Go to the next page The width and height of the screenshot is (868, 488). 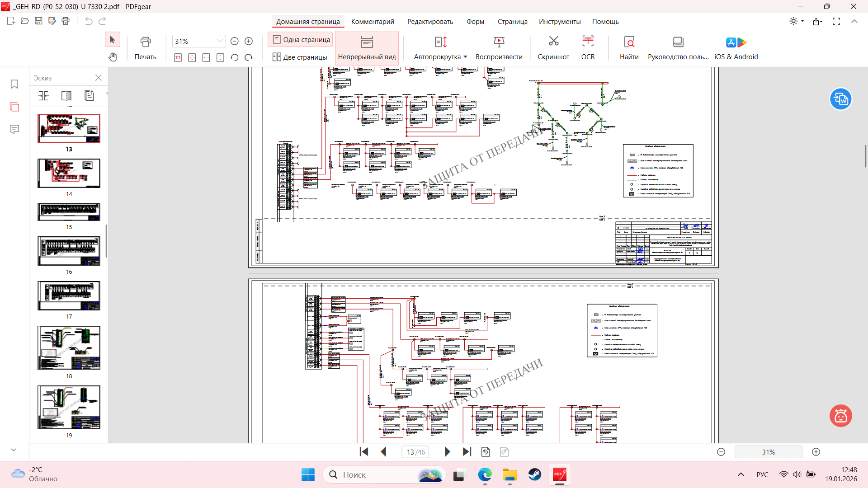[447, 452]
